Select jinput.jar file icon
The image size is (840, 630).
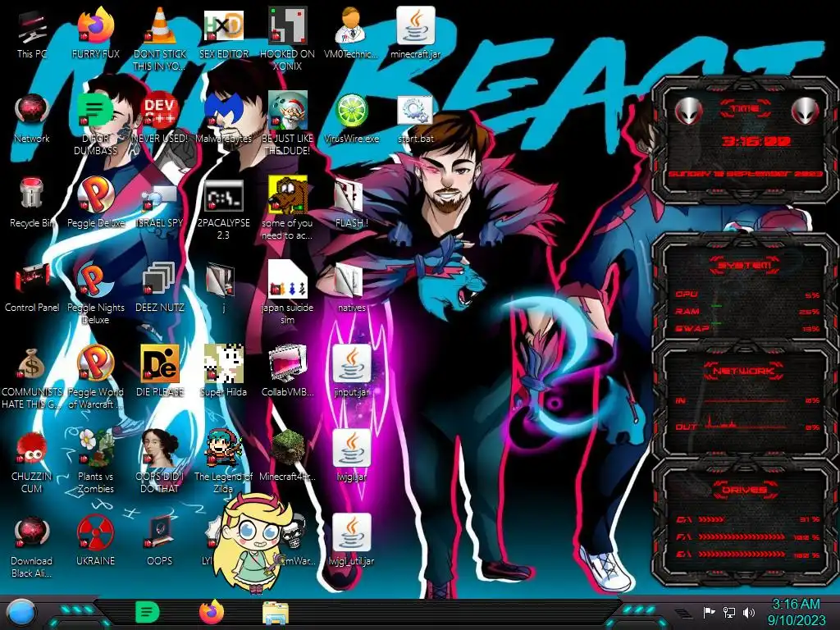[x=351, y=372]
